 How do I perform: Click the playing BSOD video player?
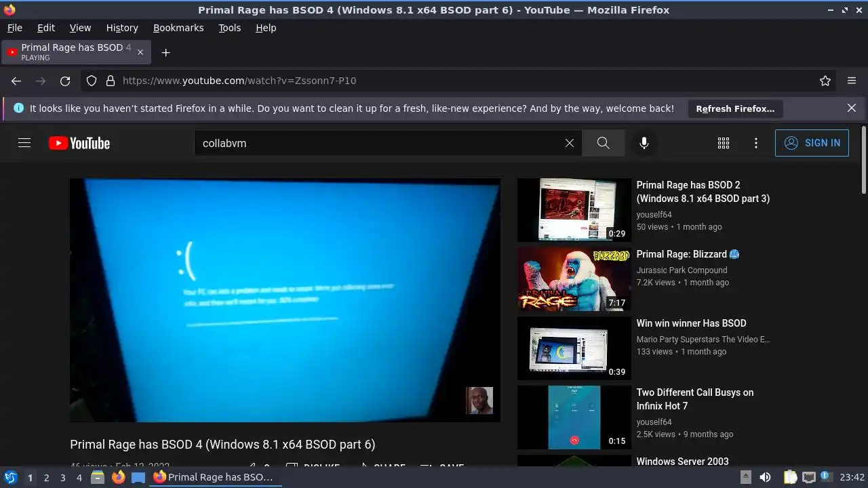tap(285, 300)
